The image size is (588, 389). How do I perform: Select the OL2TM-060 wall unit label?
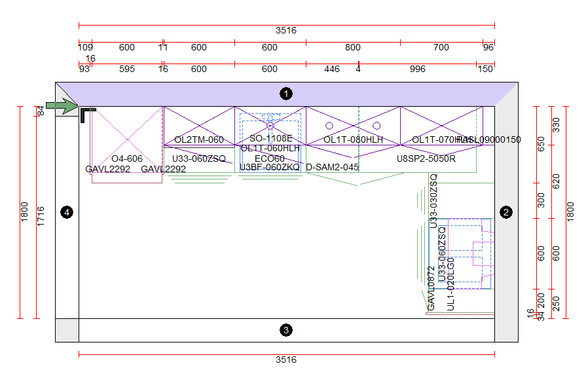pos(199,139)
